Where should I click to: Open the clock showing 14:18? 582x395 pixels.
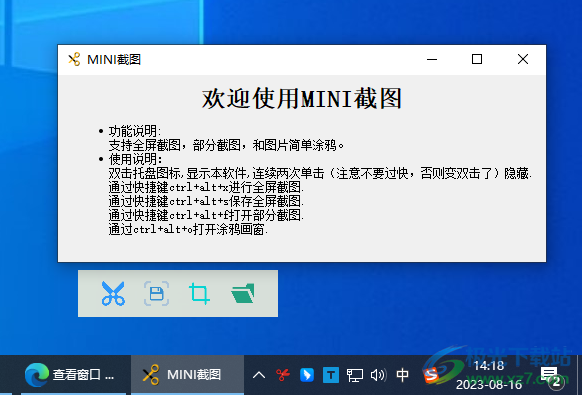coord(489,375)
